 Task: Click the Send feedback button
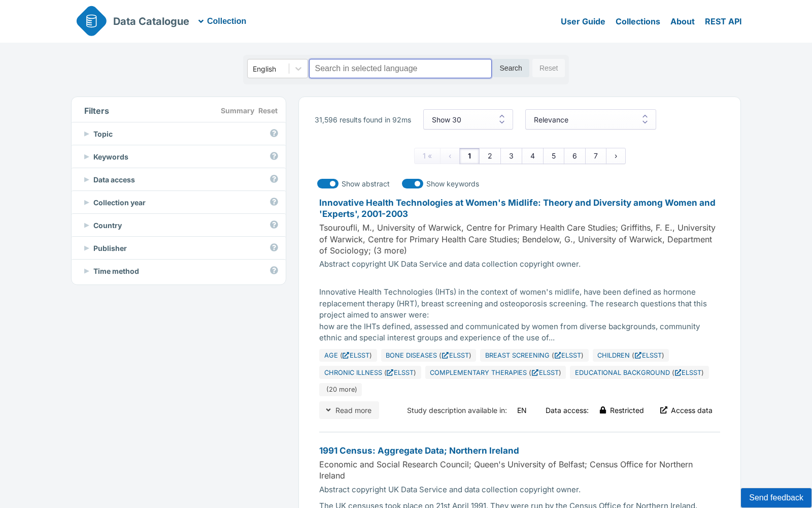coord(776,498)
